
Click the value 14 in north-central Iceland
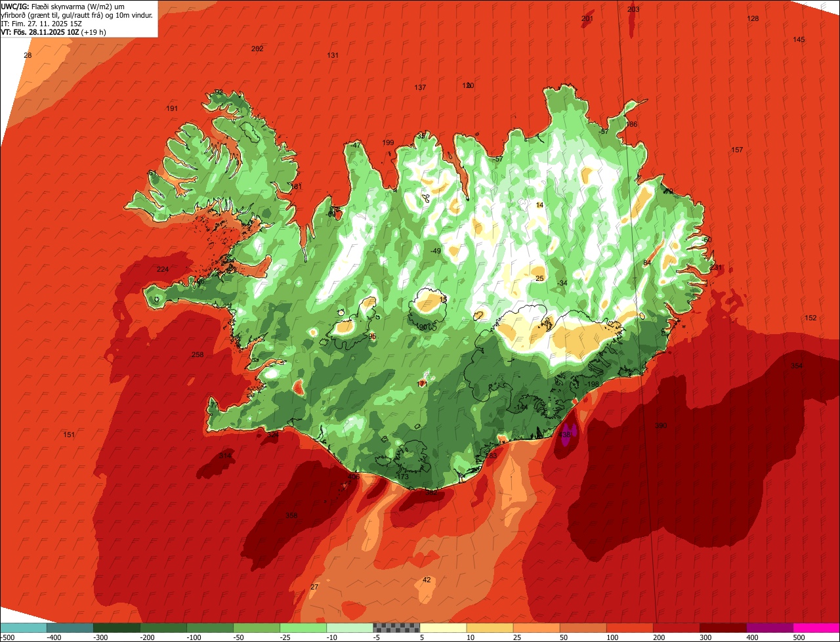[539, 205]
